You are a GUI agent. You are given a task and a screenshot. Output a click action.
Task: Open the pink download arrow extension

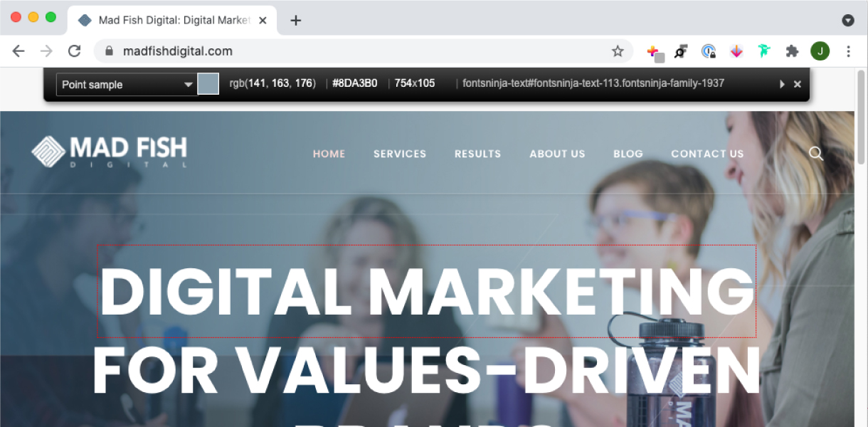tap(736, 51)
